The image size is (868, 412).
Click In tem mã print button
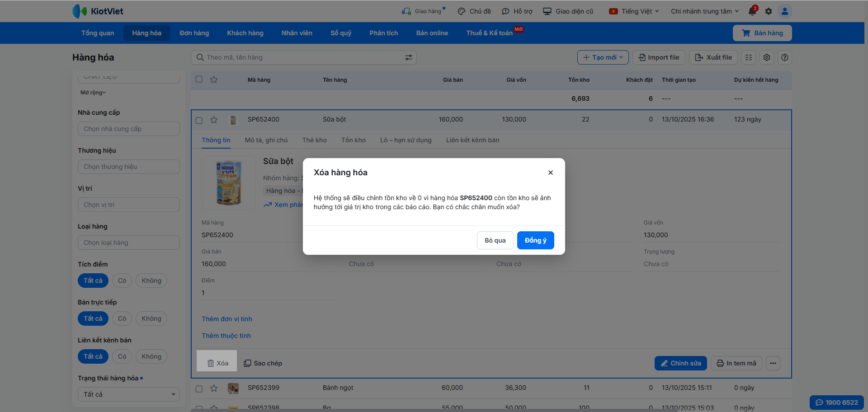click(x=736, y=363)
